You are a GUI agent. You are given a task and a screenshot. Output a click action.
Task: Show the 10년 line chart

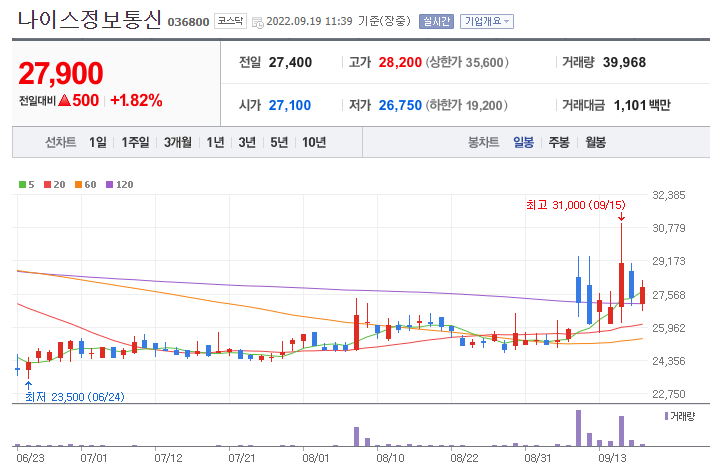314,143
